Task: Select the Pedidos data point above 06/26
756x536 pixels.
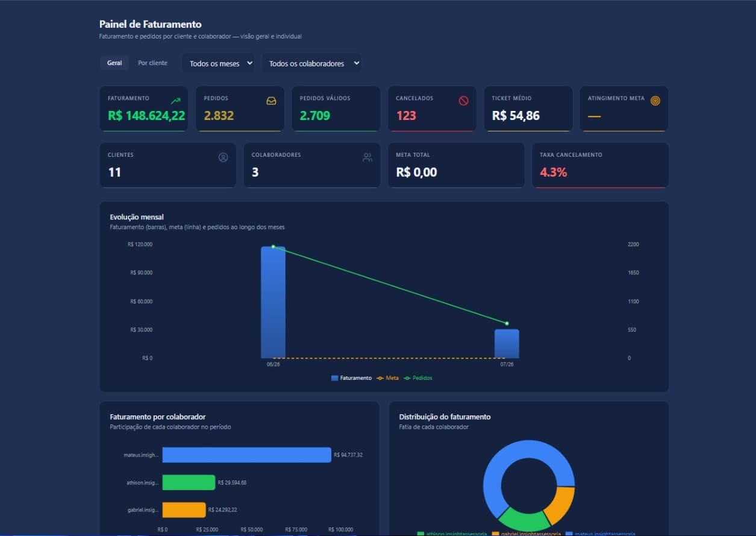Action: [273, 247]
